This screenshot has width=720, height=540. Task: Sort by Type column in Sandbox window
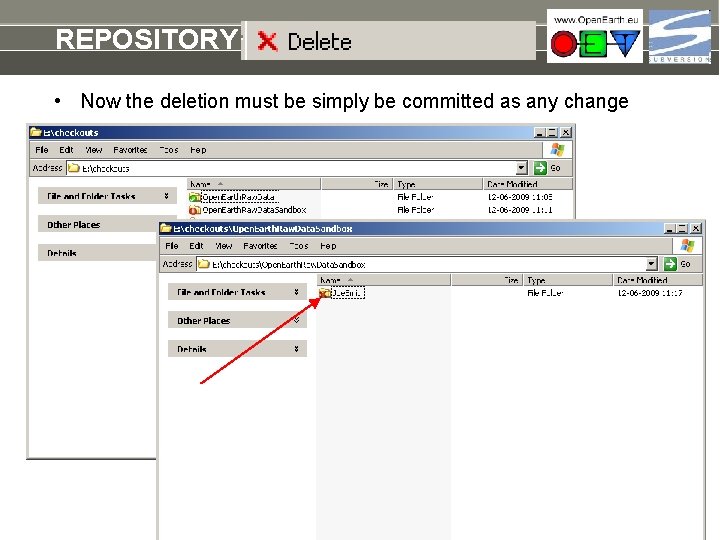tap(568, 280)
